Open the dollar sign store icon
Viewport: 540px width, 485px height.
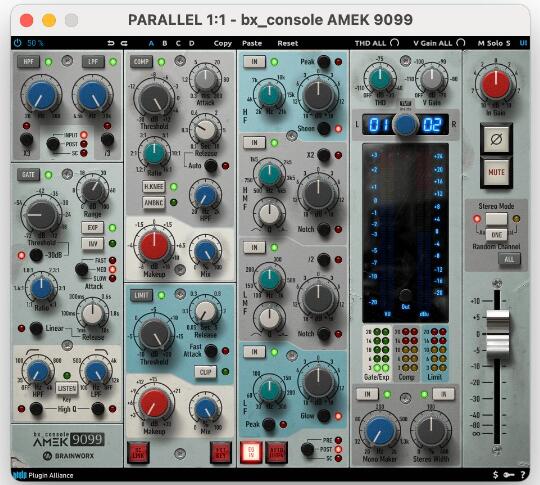(495, 475)
